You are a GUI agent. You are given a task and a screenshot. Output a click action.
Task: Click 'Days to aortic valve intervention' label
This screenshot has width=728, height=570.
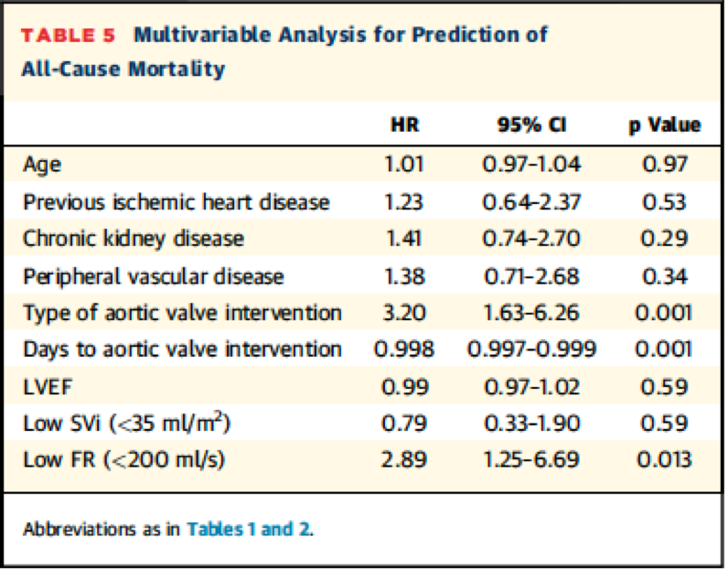tap(183, 349)
